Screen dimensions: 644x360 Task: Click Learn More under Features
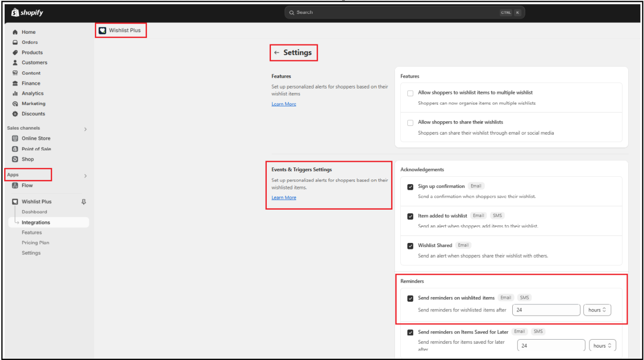[x=284, y=104]
